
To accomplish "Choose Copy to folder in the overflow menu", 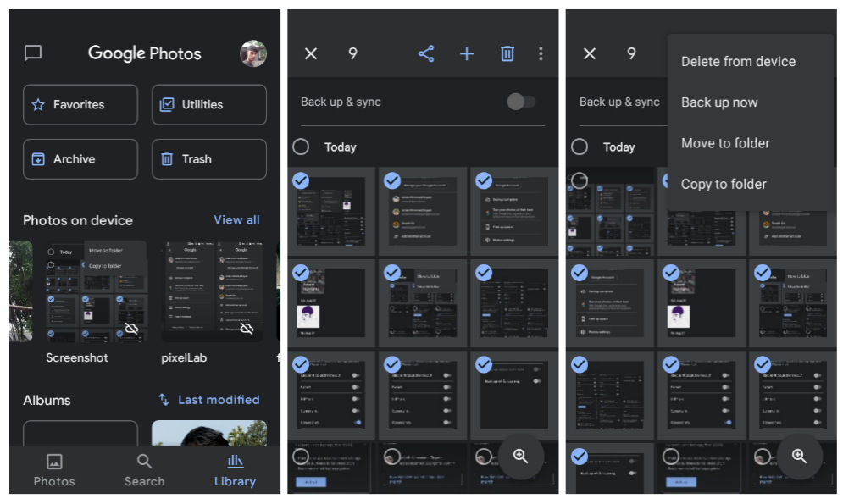I will [724, 185].
